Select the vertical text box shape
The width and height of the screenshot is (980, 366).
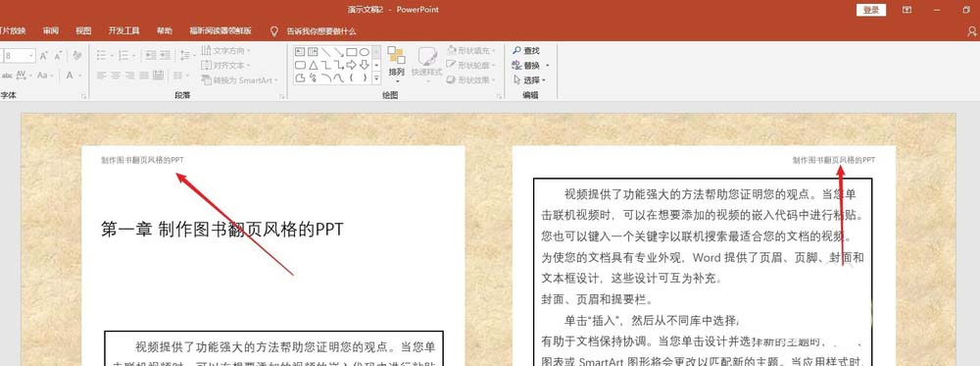[313, 51]
